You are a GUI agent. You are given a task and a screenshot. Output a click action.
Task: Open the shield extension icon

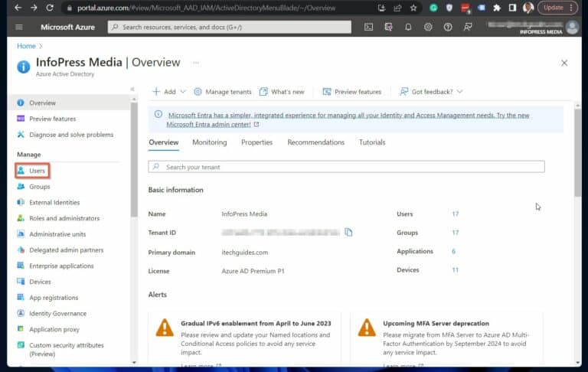pyautogui.click(x=449, y=8)
